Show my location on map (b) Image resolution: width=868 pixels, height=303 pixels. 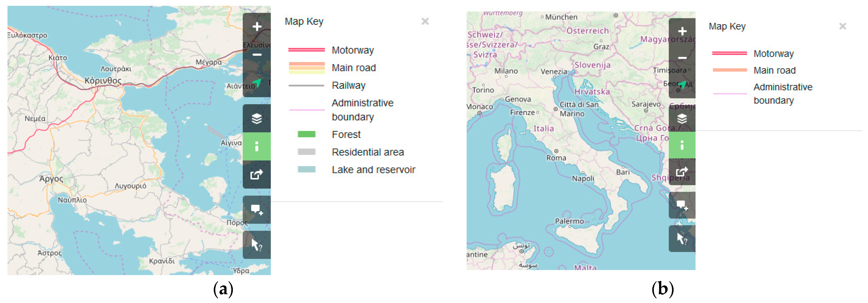click(x=682, y=85)
